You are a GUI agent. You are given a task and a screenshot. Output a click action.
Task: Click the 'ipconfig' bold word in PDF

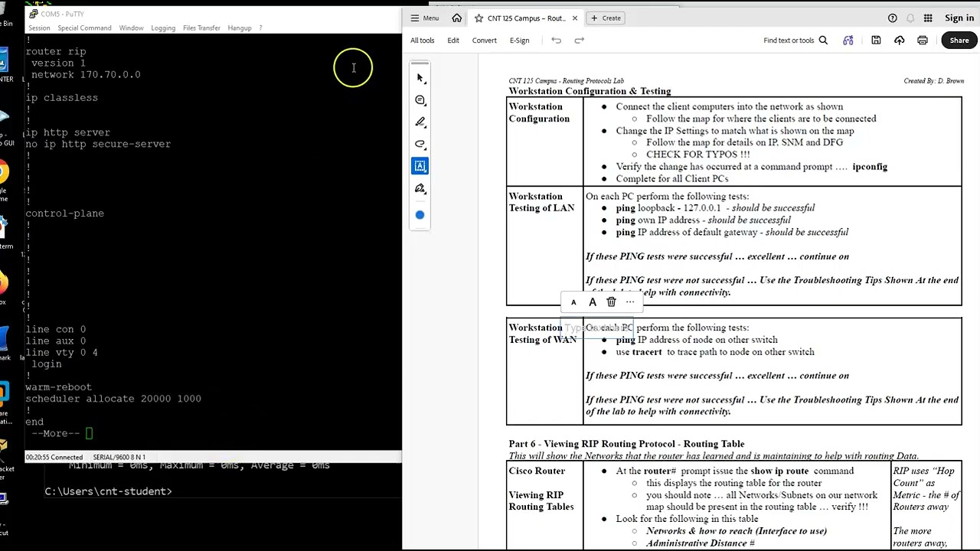coord(870,167)
